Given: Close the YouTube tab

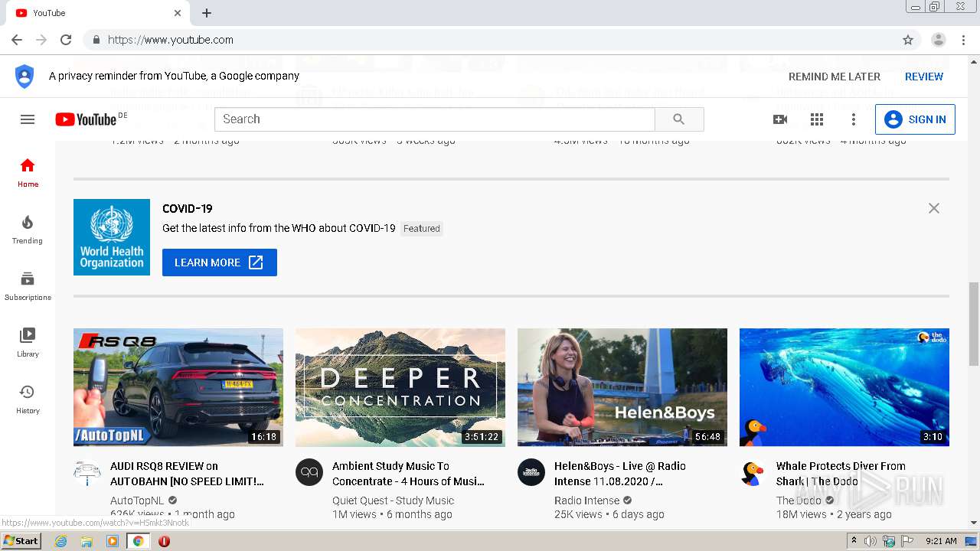Looking at the screenshot, I should click(x=178, y=13).
